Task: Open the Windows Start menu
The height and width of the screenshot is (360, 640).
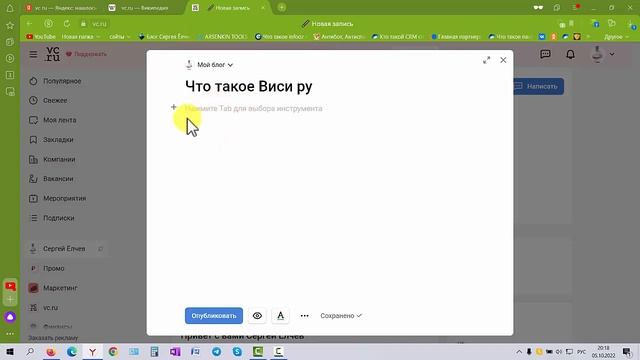Action: click(x=10, y=351)
